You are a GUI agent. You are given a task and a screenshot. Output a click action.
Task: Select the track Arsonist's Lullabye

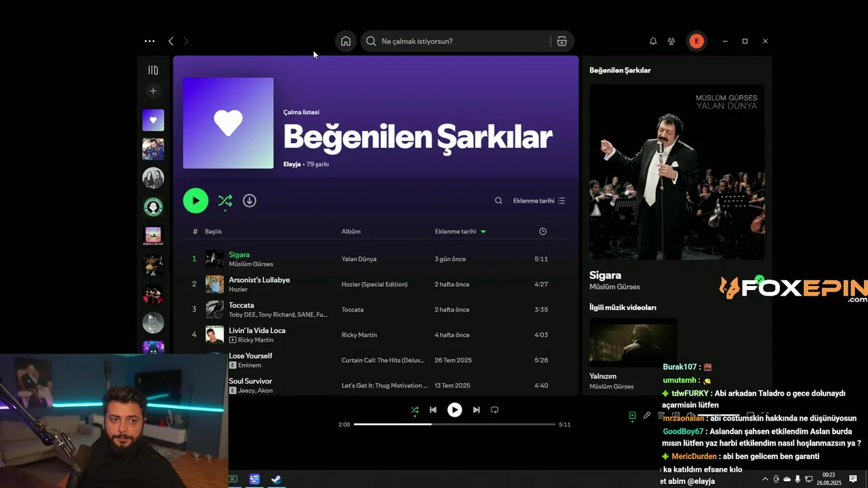pos(259,279)
